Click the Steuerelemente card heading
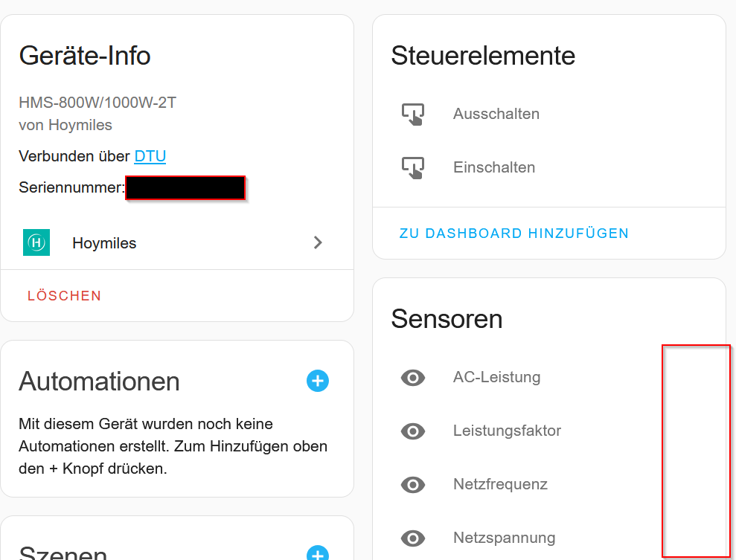Viewport: 736px width, 560px height. (x=483, y=56)
